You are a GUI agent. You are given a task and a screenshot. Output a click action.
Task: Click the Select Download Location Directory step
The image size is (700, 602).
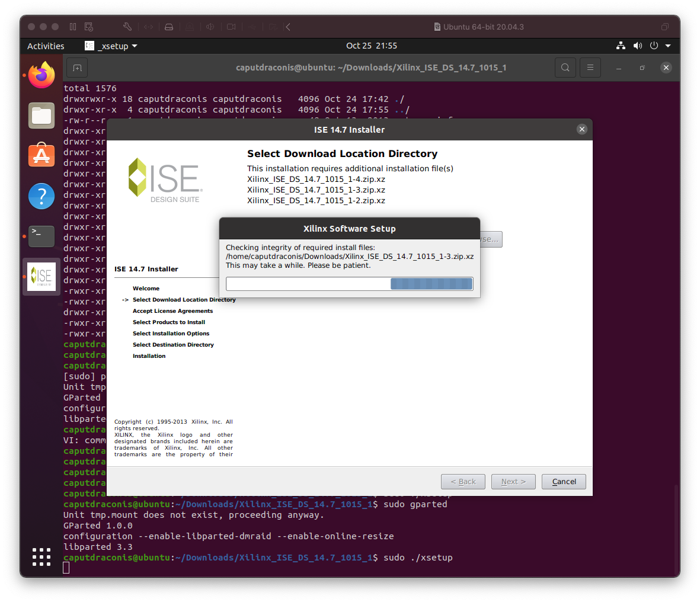[x=184, y=300]
